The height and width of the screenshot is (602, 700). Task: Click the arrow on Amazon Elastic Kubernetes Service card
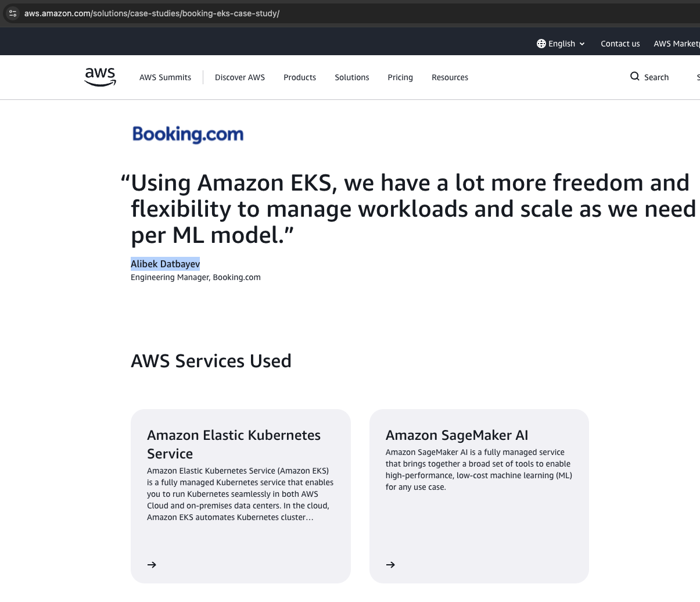point(152,565)
